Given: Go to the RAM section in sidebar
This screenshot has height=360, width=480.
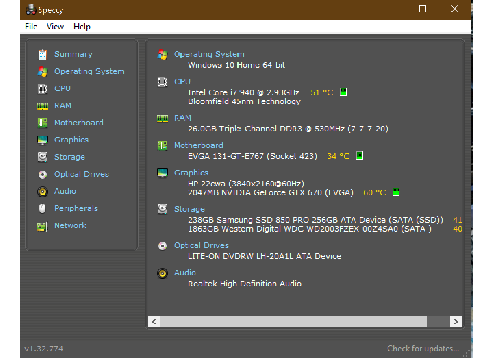Looking at the screenshot, I should pos(63,106).
